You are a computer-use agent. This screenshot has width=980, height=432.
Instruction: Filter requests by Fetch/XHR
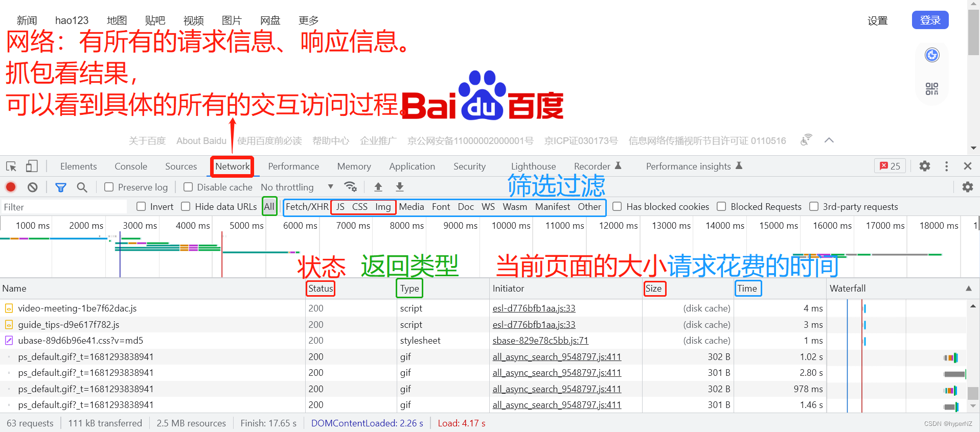click(307, 207)
